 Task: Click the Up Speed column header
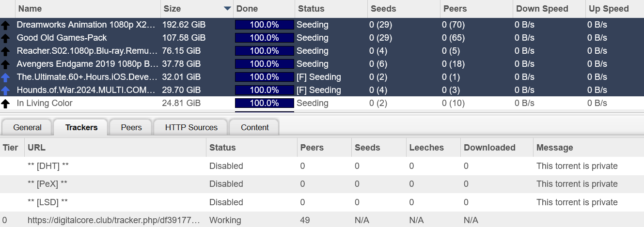click(x=608, y=9)
